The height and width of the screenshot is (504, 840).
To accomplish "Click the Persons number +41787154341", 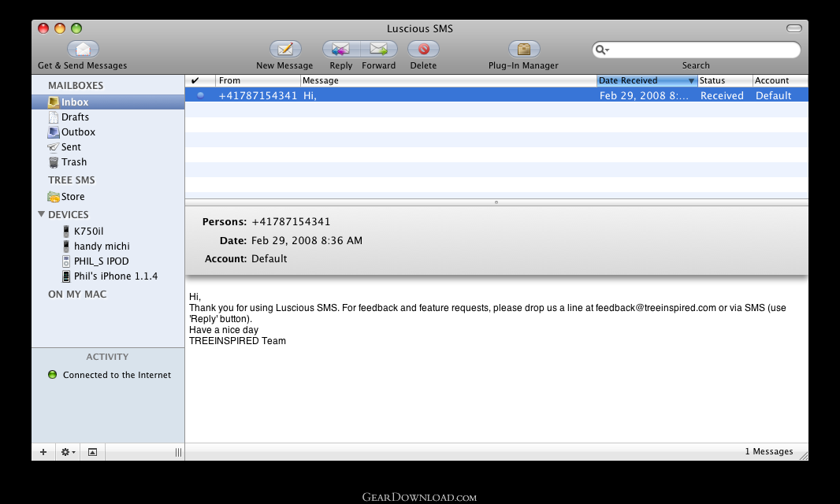I will (291, 222).
